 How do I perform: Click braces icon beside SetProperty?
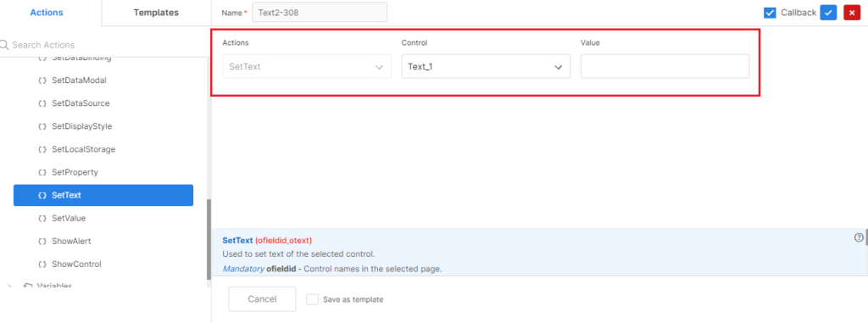click(x=42, y=172)
